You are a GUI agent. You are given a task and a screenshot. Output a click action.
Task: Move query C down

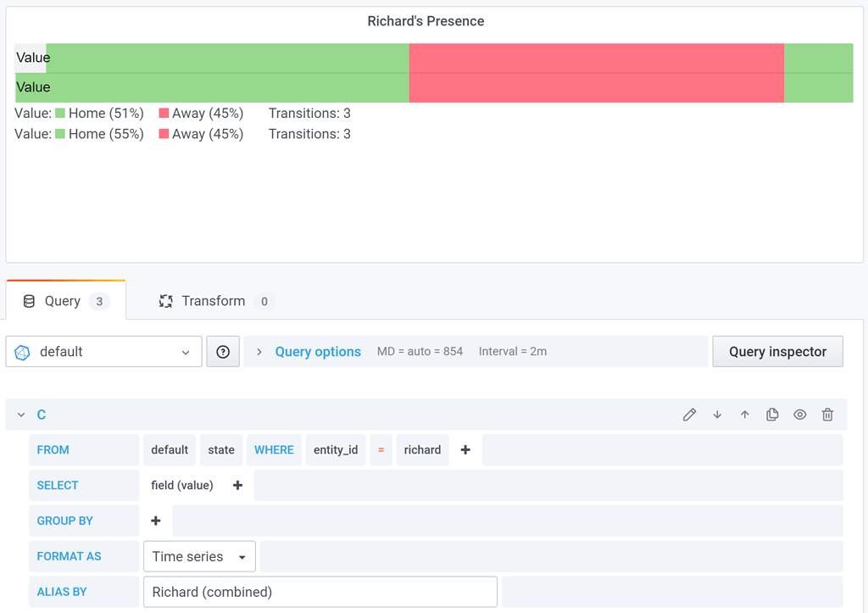click(x=716, y=414)
